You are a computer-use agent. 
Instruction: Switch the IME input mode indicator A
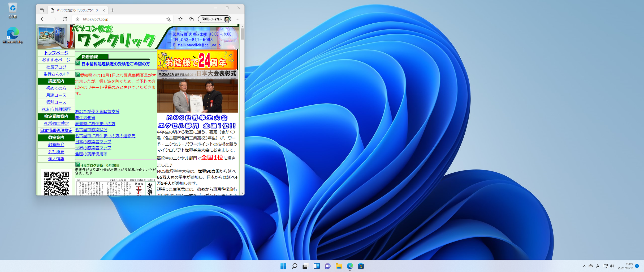[x=598, y=266]
